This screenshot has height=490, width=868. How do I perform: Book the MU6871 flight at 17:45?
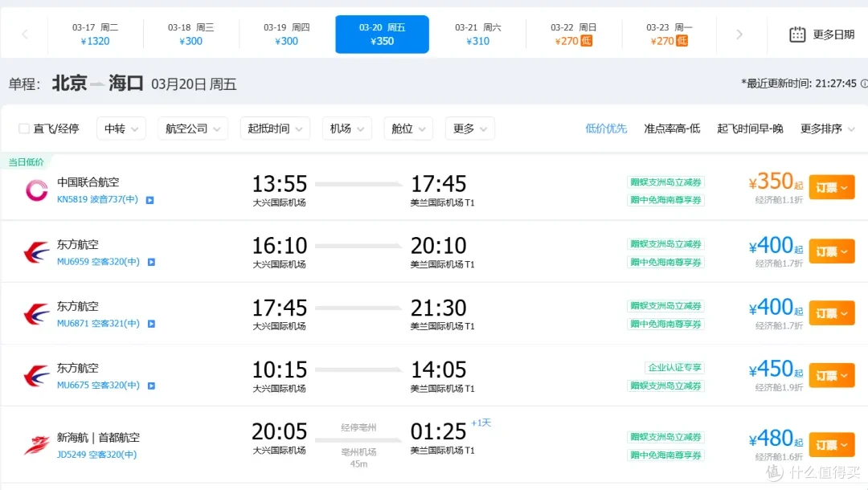(832, 313)
